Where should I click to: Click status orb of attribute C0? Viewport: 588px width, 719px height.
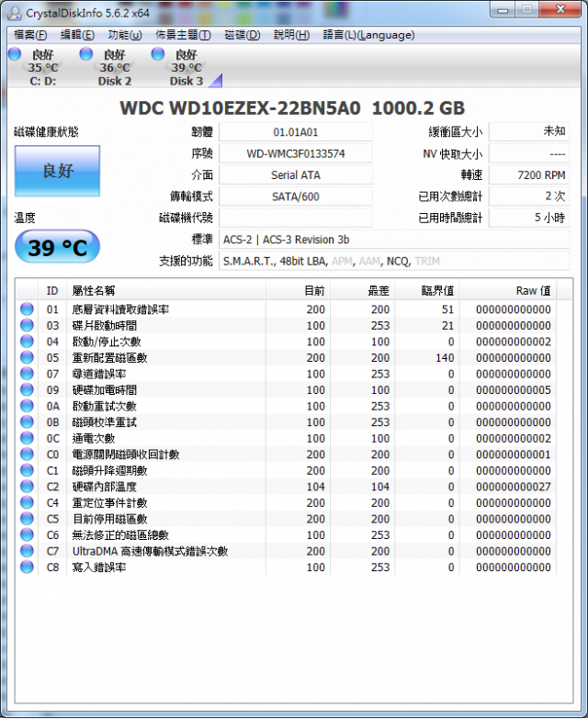pyautogui.click(x=27, y=454)
